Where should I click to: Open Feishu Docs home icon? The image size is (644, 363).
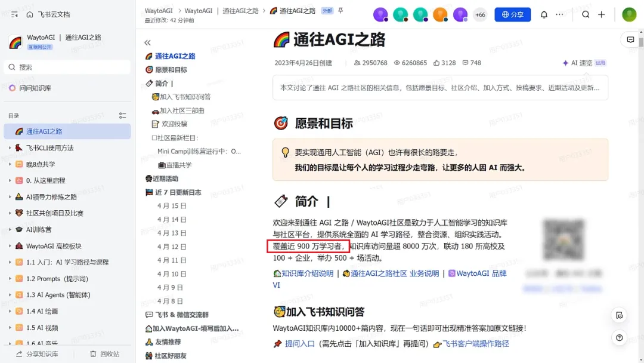pyautogui.click(x=30, y=14)
